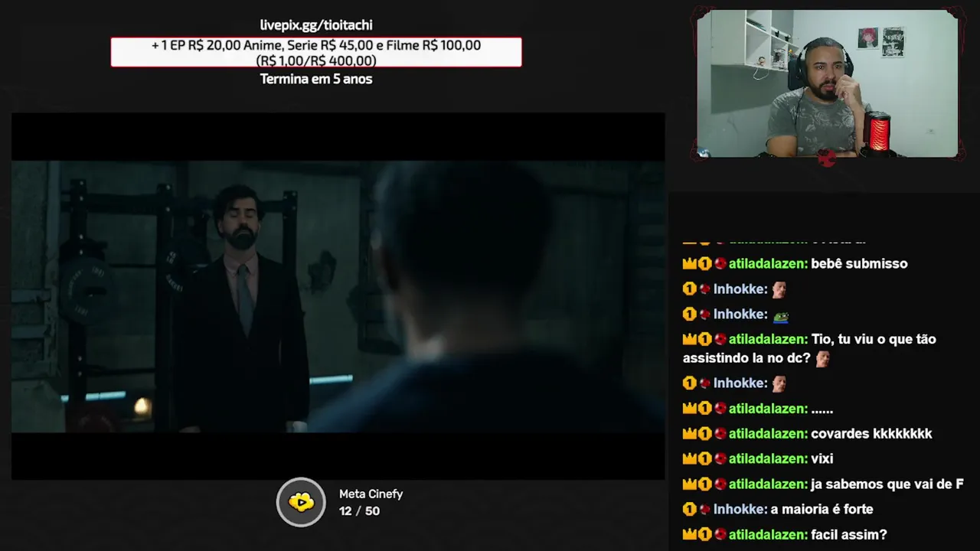Click crown badge on 'covardes kkkkkkkk' message
The image size is (980, 551).
tap(689, 434)
